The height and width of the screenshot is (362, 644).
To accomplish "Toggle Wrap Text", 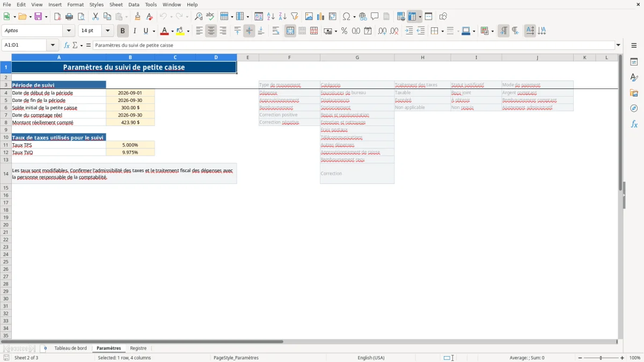I will [276, 31].
